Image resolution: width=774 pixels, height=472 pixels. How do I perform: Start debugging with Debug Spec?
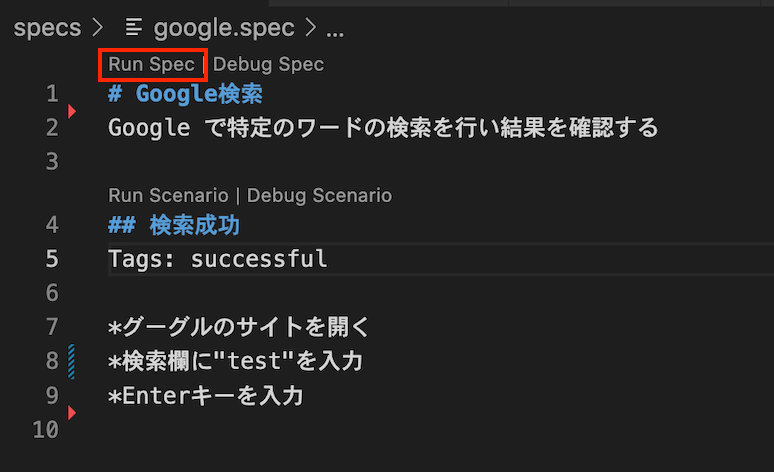(x=269, y=65)
